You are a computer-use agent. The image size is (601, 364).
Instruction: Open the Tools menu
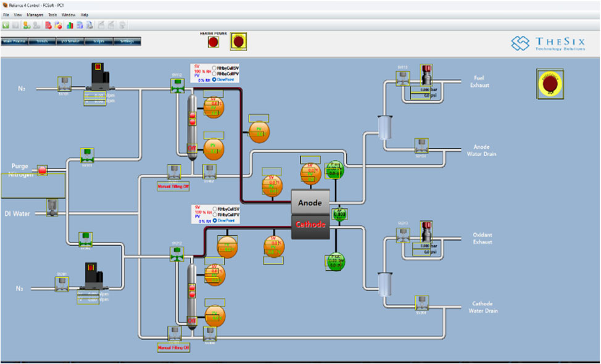(52, 15)
